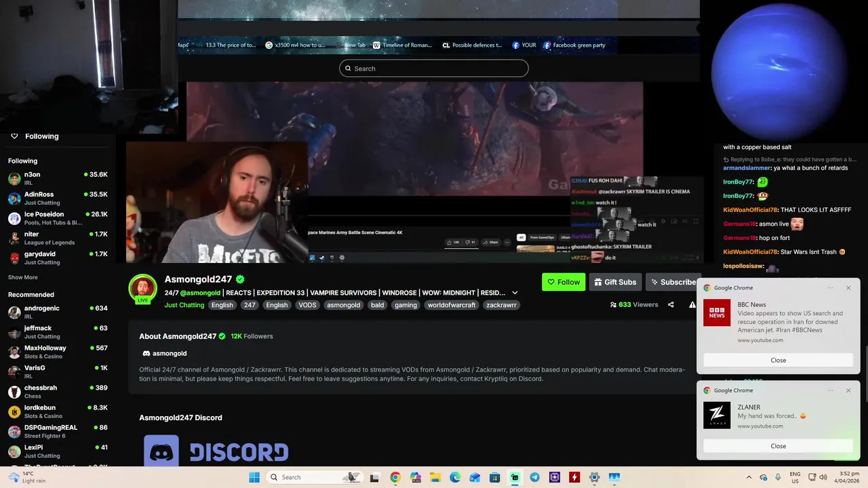Click the green Follow button
868x488 pixels.
(564, 282)
